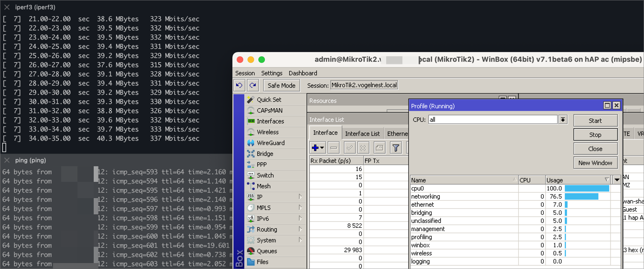Viewport: 644px width, 269px height.
Task: Expand the MPLS submenu arrow
Action: click(301, 208)
